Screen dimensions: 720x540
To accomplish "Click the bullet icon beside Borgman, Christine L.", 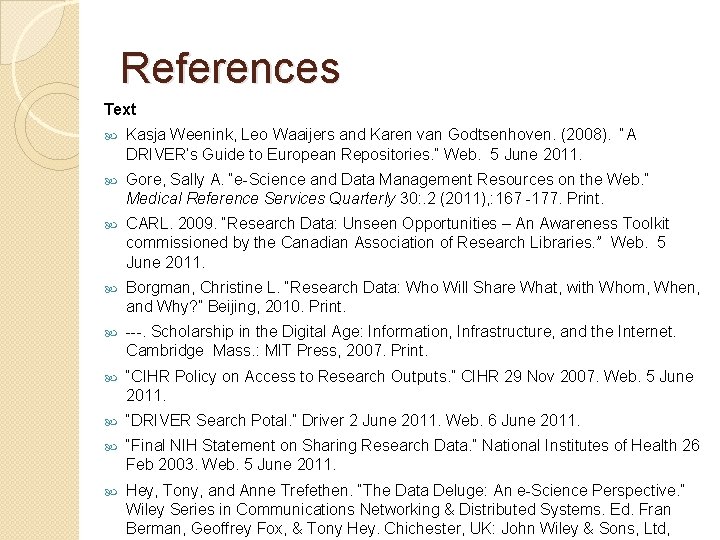I will point(111,289).
